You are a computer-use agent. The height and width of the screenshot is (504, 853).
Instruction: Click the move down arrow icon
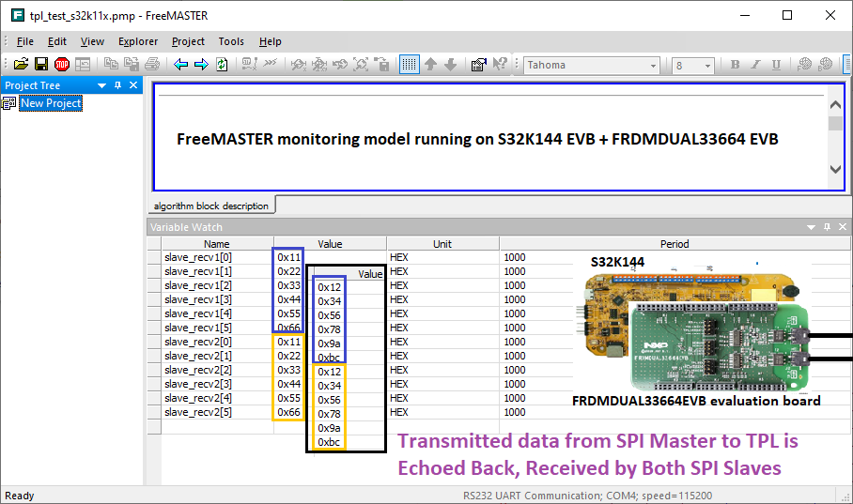coord(450,64)
